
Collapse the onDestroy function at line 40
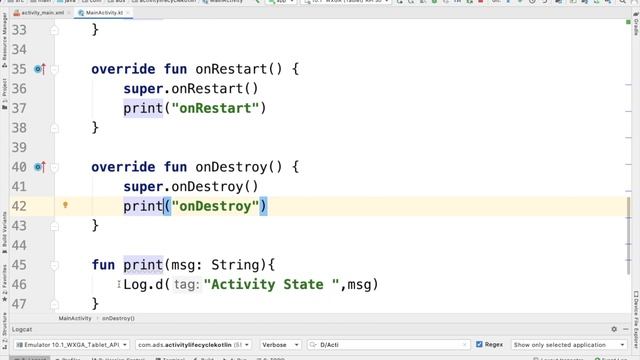54,167
